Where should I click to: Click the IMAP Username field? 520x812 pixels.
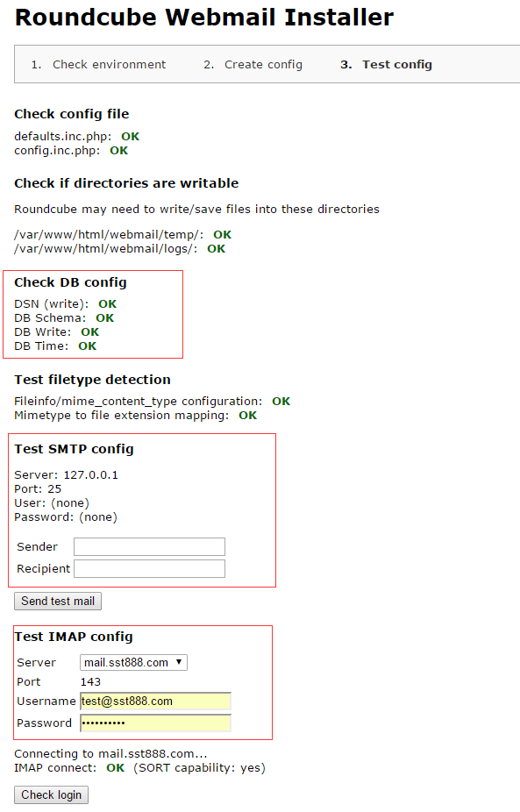[x=155, y=702]
